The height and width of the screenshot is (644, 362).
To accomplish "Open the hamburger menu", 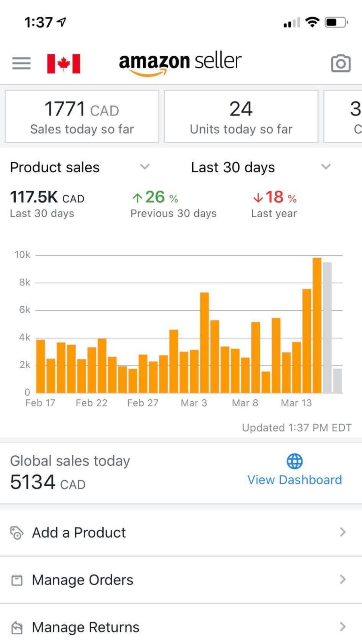I will pos(21,63).
